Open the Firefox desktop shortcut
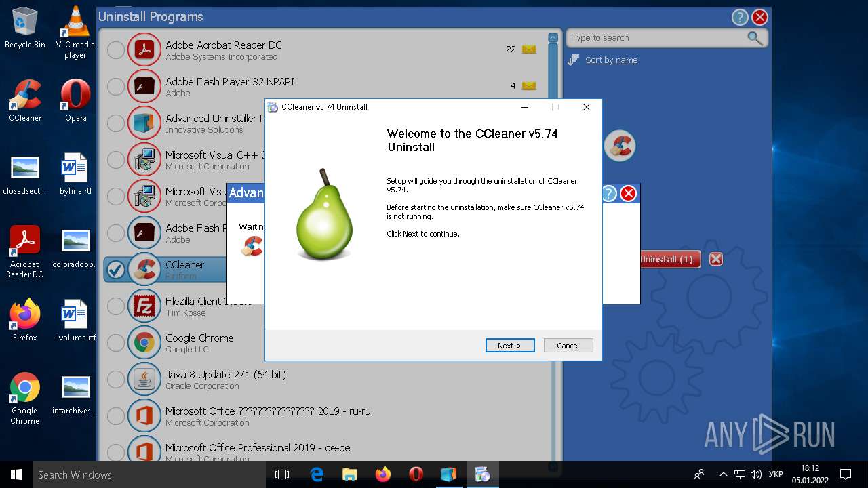 coord(25,320)
